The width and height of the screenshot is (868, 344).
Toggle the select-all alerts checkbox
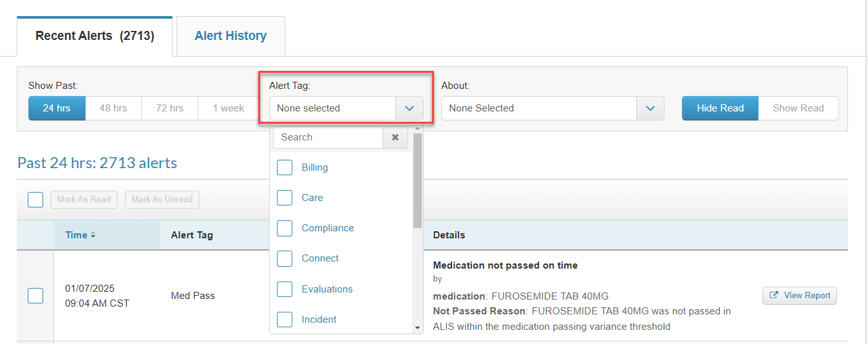click(x=35, y=200)
